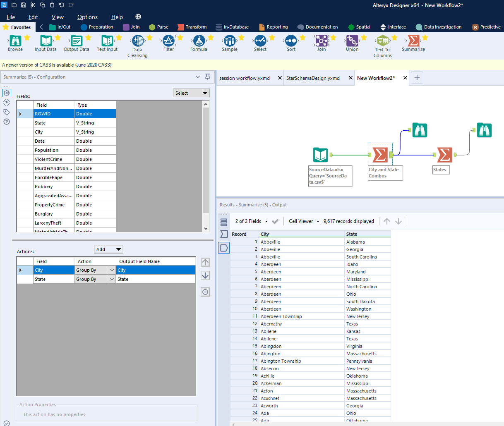Click the check mark next to 2 of 2 Fields

pos(275,221)
